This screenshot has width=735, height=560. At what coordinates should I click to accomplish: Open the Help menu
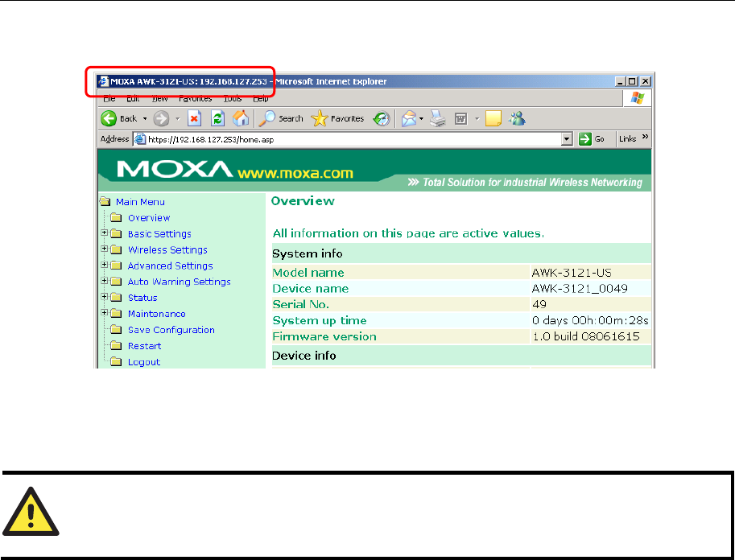point(261,99)
